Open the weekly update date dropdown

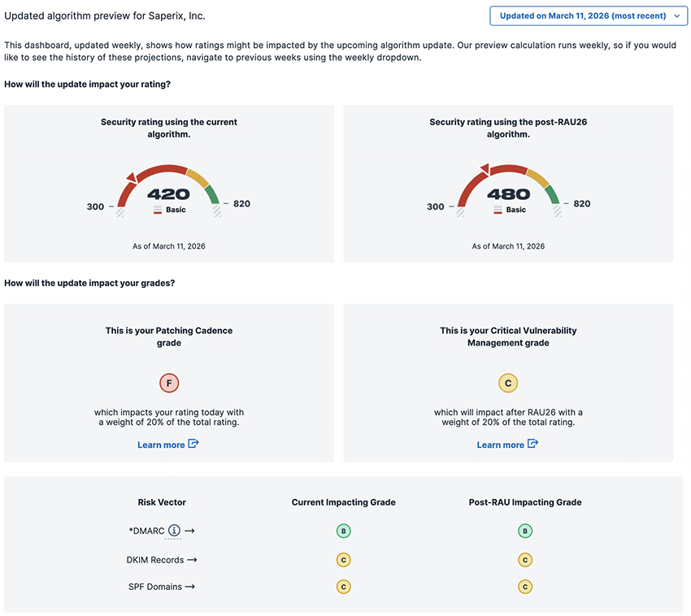coord(589,15)
